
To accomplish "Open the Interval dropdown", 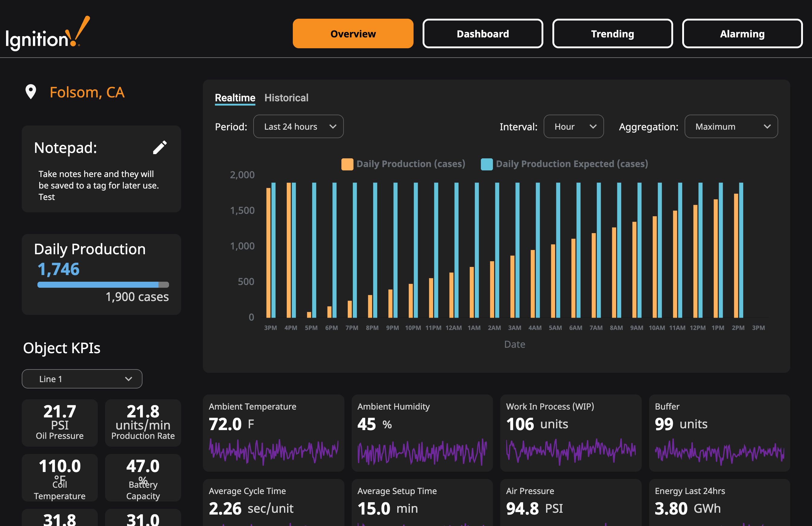I will (x=573, y=126).
